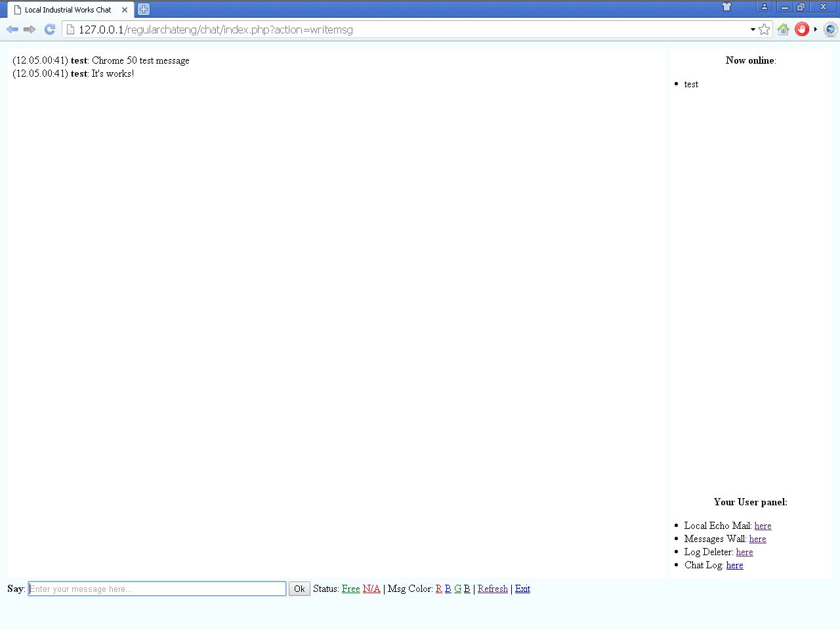Open the Local Echo Mail here link
The image size is (840, 630).
click(763, 526)
